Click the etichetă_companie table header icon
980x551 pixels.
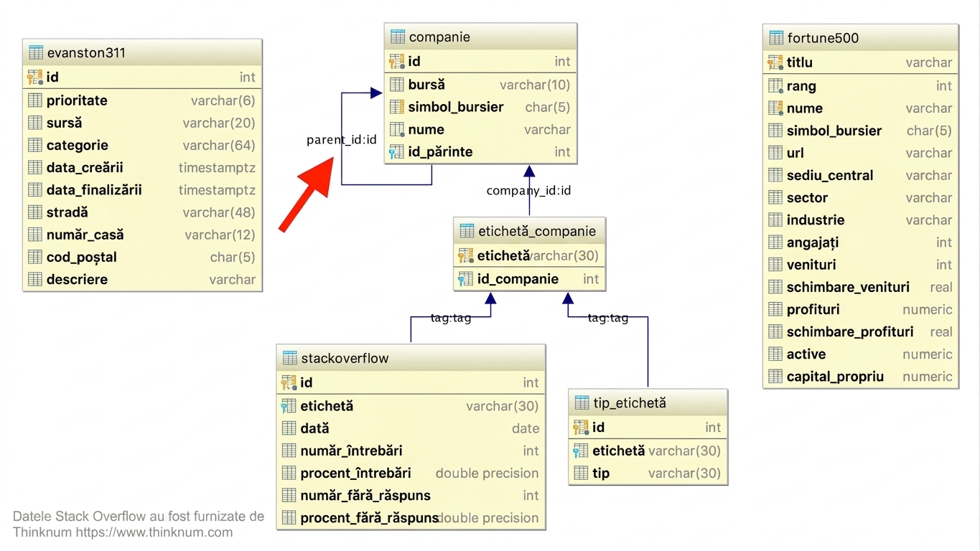tap(467, 231)
